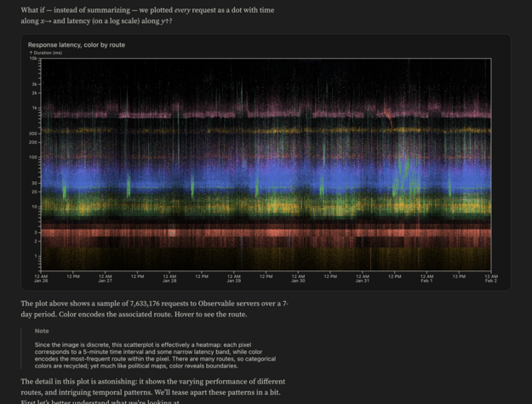This screenshot has width=532, height=404.
Task: Click the yellow-green band near 10 ms
Action: point(255,205)
